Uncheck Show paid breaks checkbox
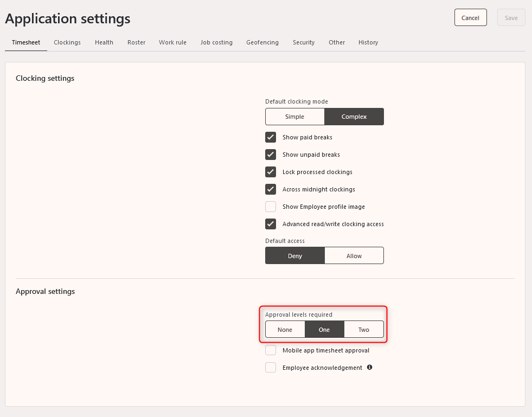 271,137
